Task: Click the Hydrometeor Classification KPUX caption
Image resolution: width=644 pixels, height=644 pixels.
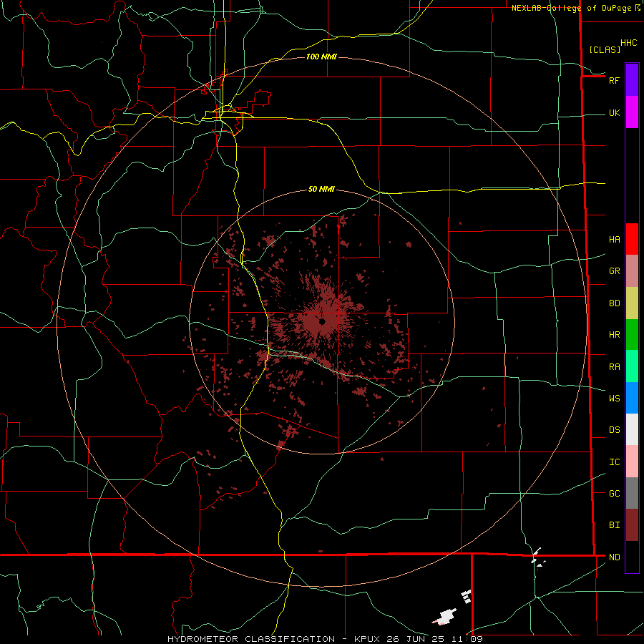Action: click(325, 639)
